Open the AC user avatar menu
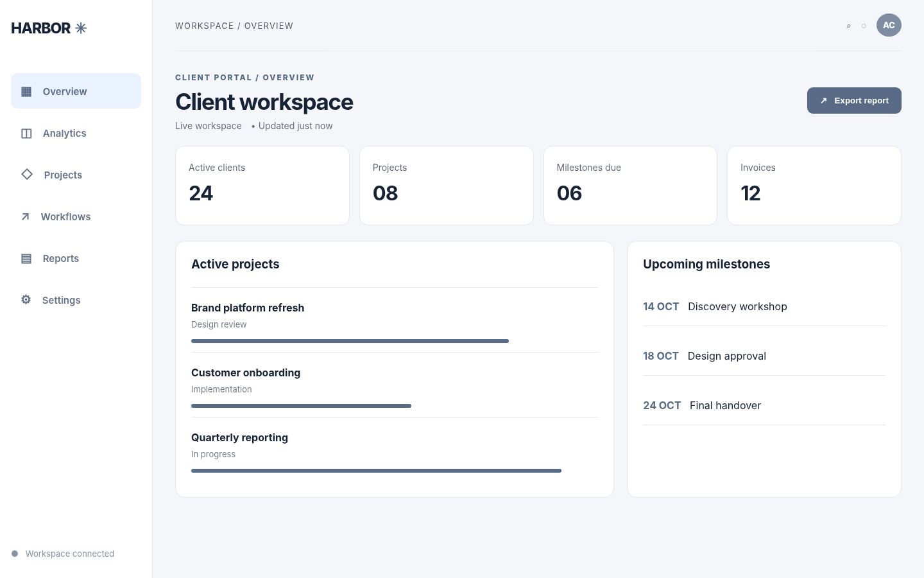The height and width of the screenshot is (578, 924). tap(889, 25)
